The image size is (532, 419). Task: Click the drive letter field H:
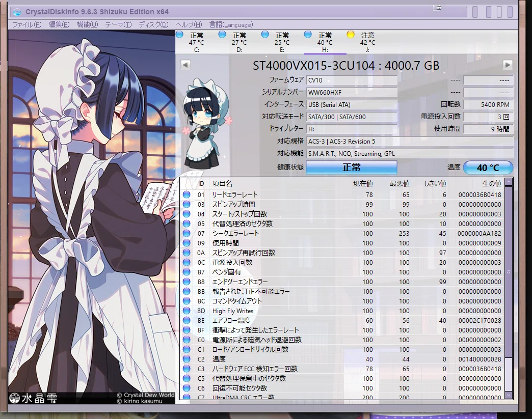352,129
